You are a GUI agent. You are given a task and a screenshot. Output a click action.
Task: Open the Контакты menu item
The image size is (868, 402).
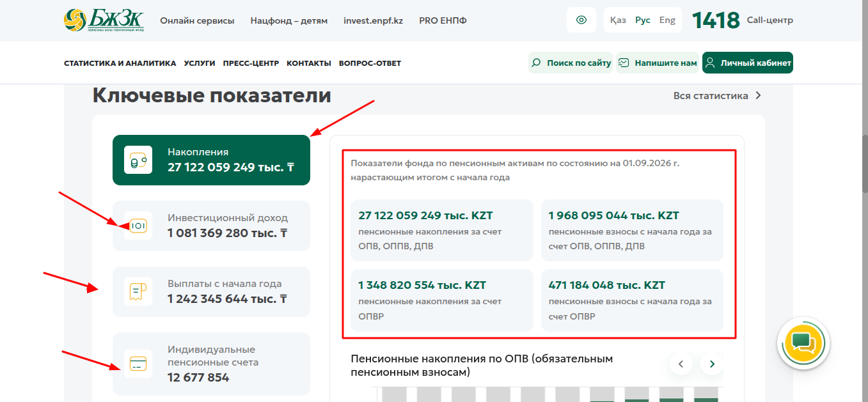coord(309,63)
